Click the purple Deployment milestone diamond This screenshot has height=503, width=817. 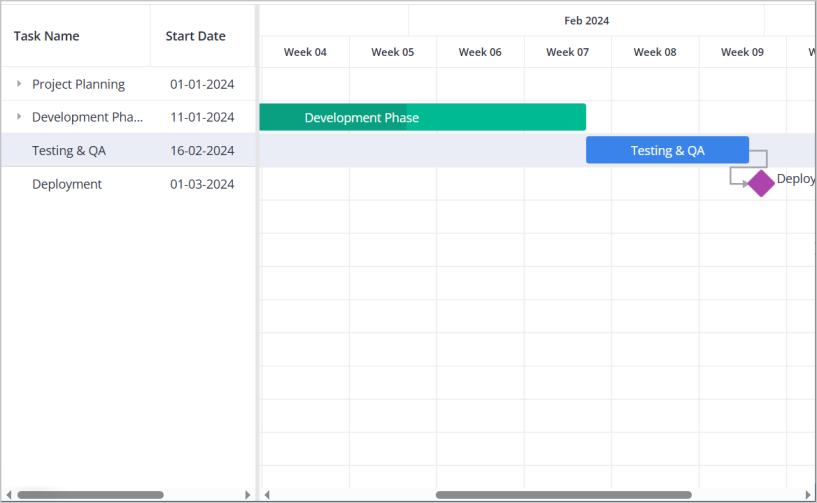[x=761, y=183]
